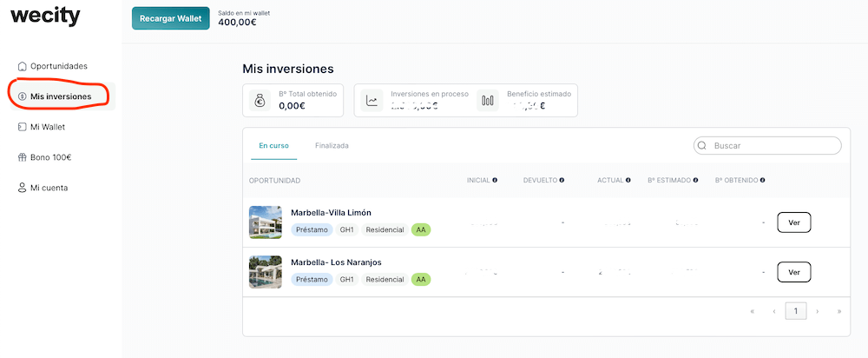Go to Mi cuenta user icon
868x358 pixels.
point(23,188)
